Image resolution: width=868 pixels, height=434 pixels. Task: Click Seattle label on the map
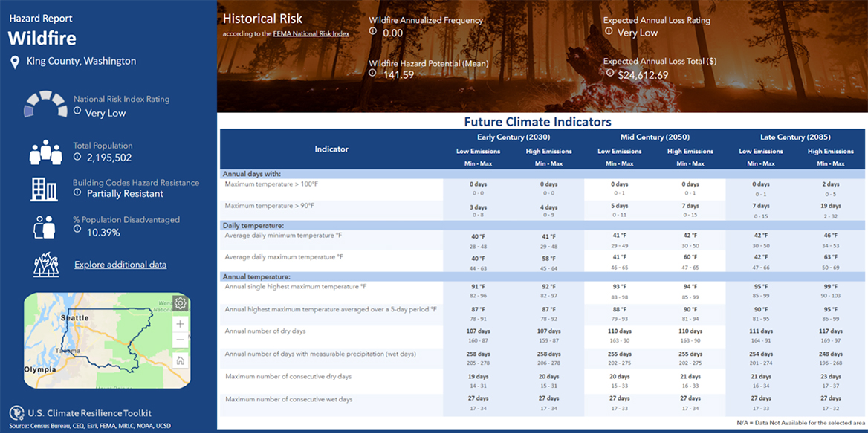pyautogui.click(x=74, y=317)
